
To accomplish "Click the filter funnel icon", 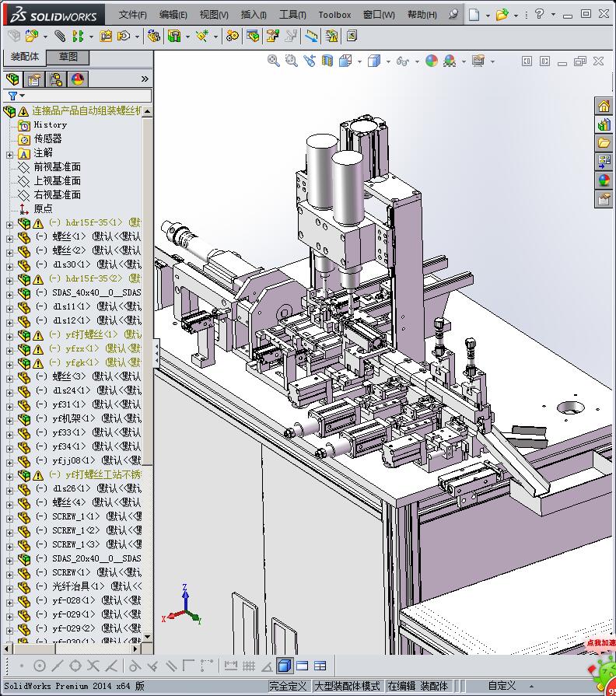I will (x=12, y=96).
